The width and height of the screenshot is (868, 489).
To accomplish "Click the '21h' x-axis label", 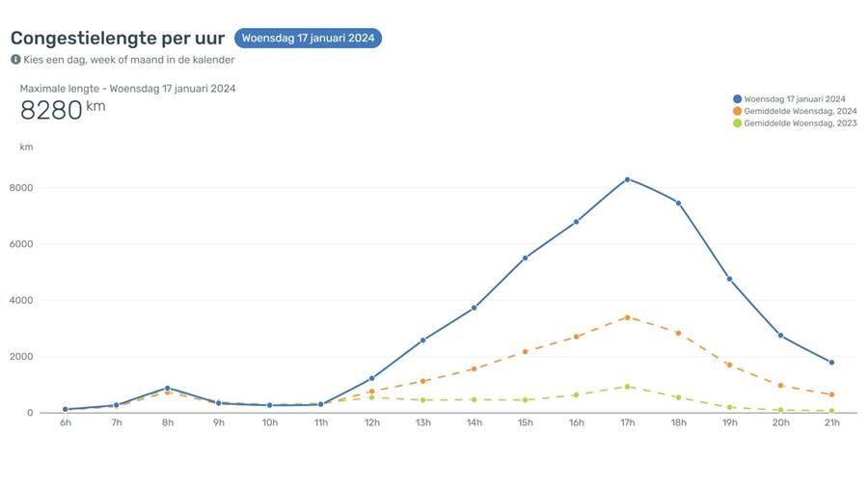I will pos(831,423).
